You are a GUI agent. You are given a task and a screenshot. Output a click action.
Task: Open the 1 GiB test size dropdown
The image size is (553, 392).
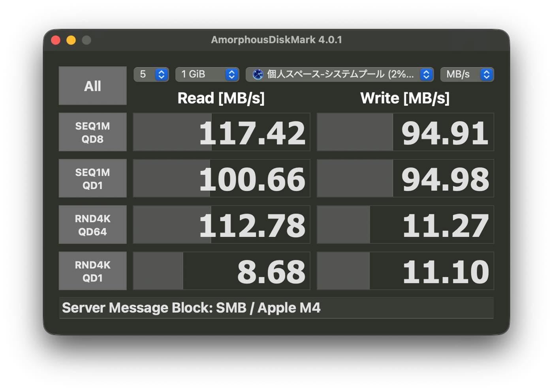(207, 74)
